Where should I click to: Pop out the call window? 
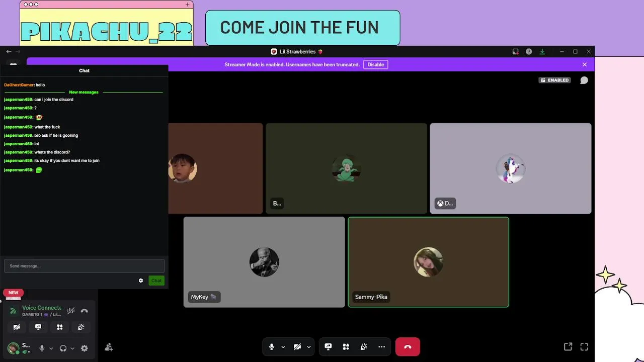pyautogui.click(x=568, y=346)
